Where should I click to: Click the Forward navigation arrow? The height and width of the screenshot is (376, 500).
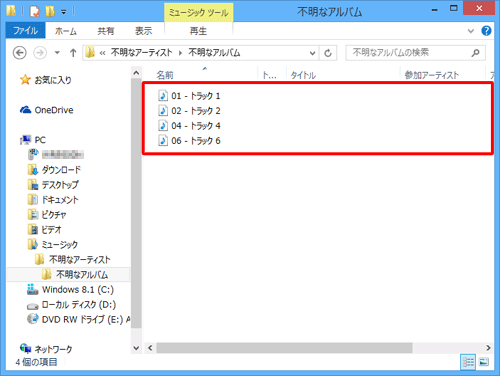[40, 53]
